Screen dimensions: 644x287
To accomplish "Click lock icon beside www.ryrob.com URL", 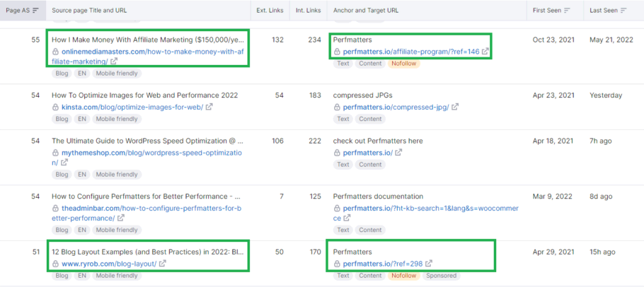I will 55,264.
